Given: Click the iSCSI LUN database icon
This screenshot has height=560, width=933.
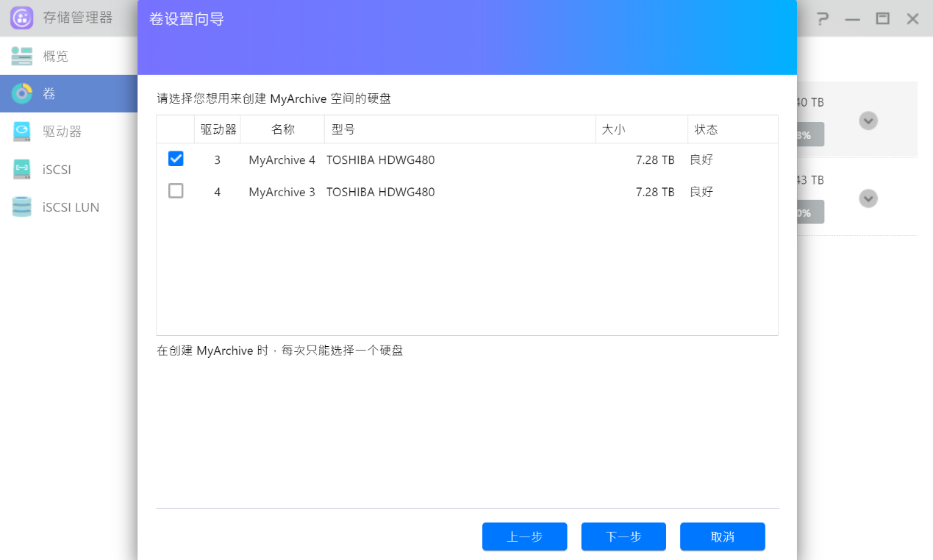Looking at the screenshot, I should coord(21,207).
